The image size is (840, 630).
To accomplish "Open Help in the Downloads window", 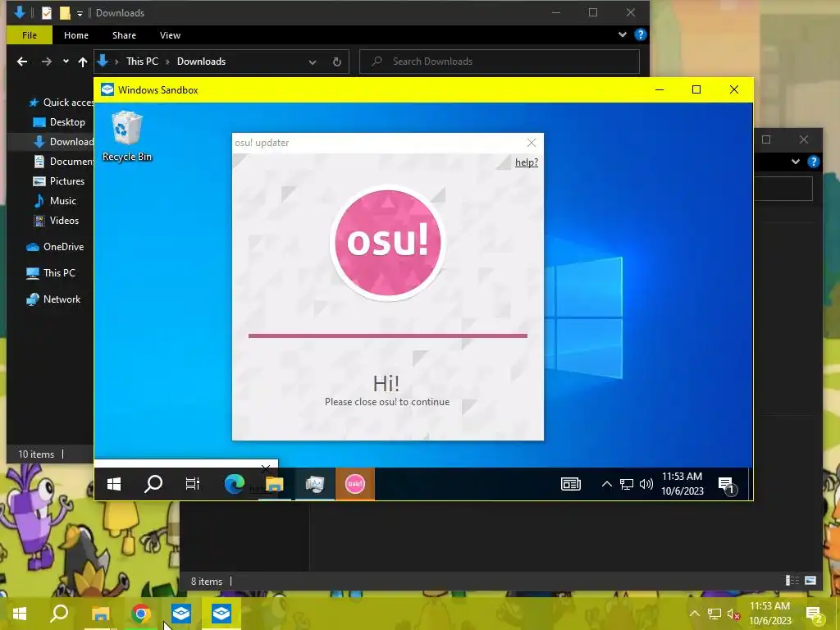I will coord(640,34).
